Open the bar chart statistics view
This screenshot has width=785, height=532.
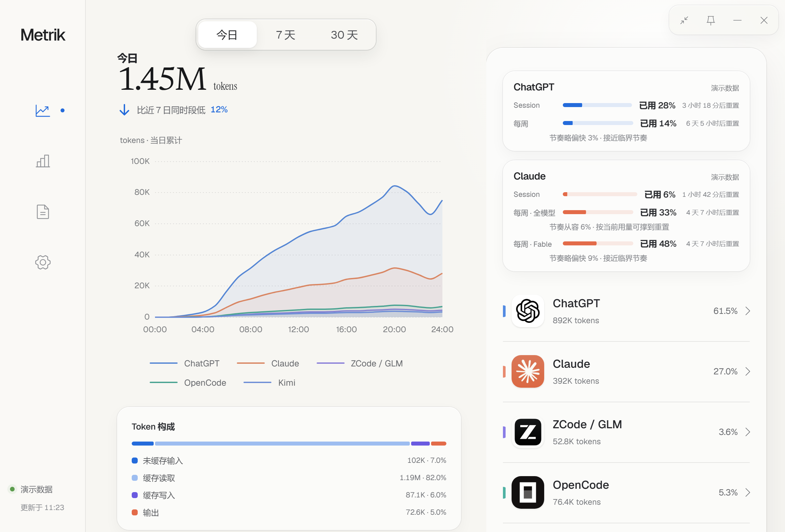coord(43,161)
